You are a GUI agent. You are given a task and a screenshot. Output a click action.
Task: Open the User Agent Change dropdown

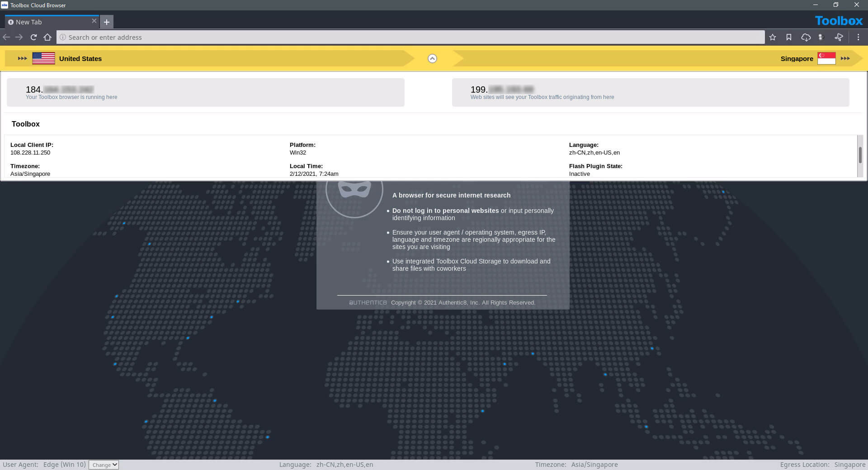coord(104,465)
